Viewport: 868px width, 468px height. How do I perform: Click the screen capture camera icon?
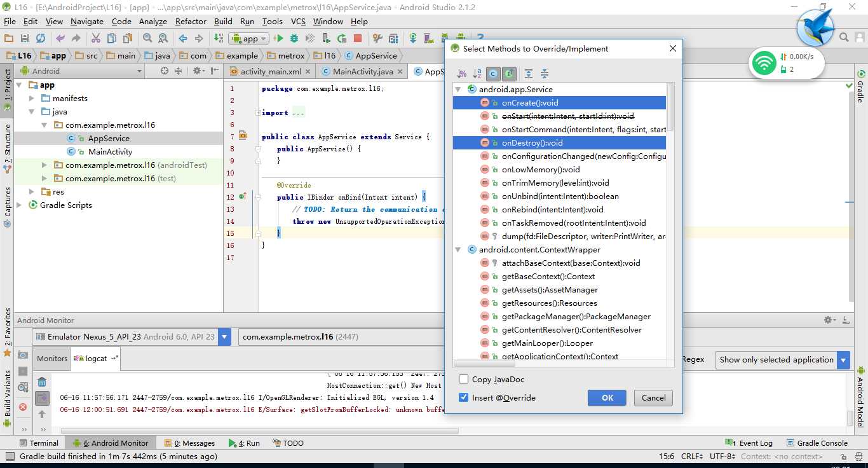click(23, 355)
